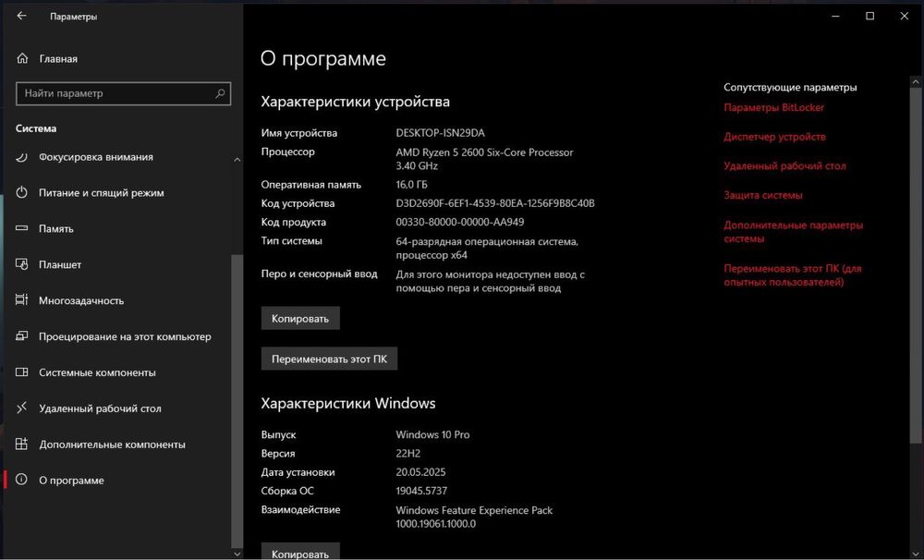Open Многозадачность settings page

(81, 300)
